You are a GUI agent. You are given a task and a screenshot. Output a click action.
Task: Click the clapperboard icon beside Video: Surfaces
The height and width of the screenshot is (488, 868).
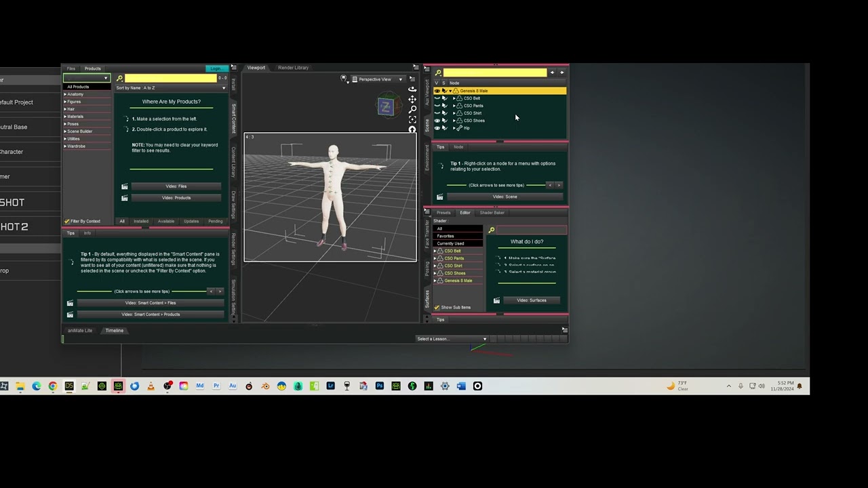(497, 300)
